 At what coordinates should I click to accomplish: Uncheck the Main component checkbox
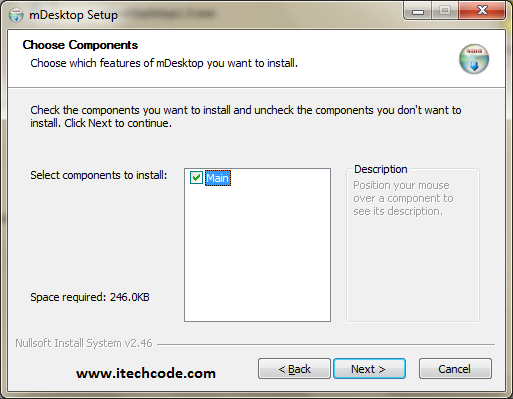click(196, 178)
